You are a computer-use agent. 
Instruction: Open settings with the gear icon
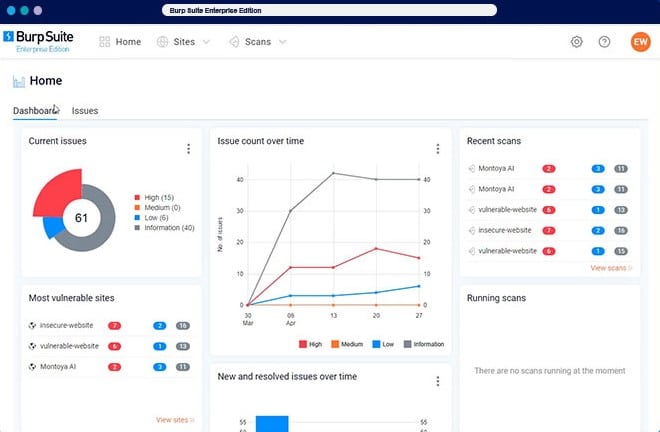coord(577,42)
